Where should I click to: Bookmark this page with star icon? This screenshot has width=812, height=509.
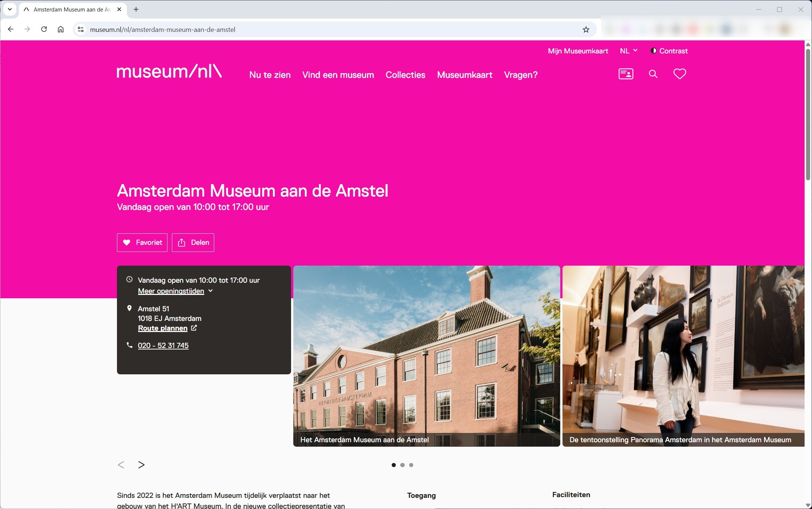click(586, 30)
